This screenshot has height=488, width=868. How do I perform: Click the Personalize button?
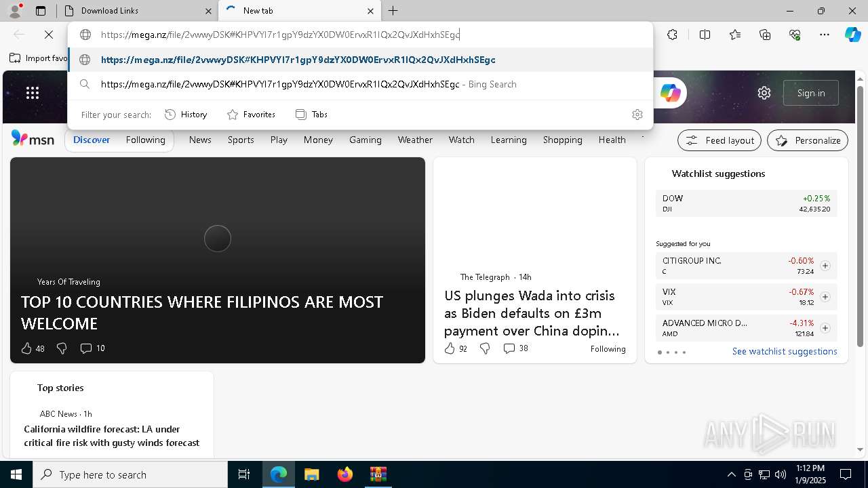[808, 140]
